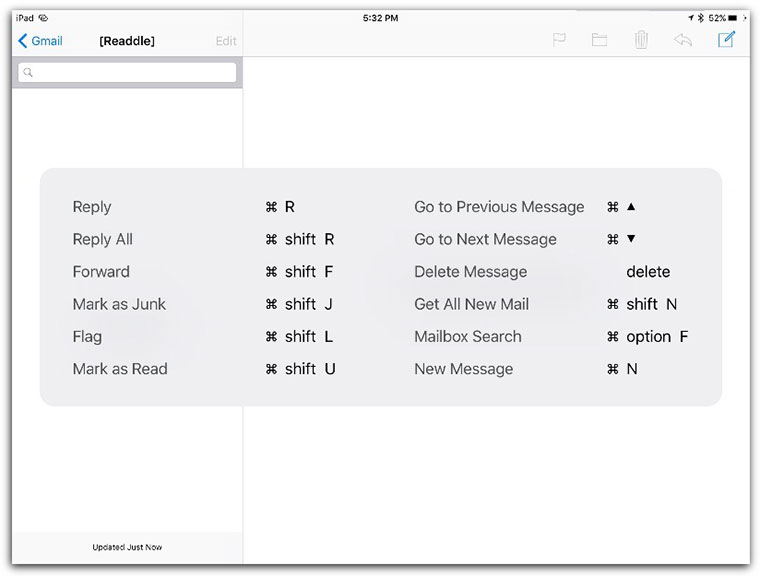Click the down arrow for Next Message
This screenshot has width=760, height=576.
point(631,239)
